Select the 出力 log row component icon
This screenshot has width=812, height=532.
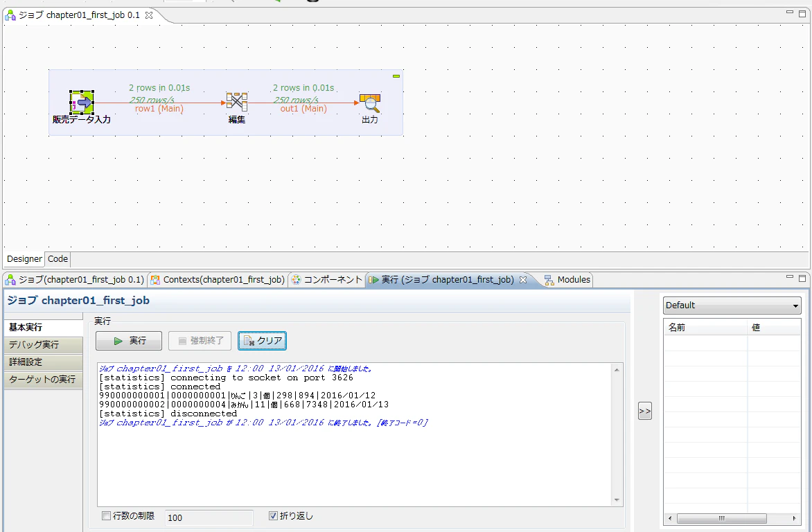click(370, 103)
